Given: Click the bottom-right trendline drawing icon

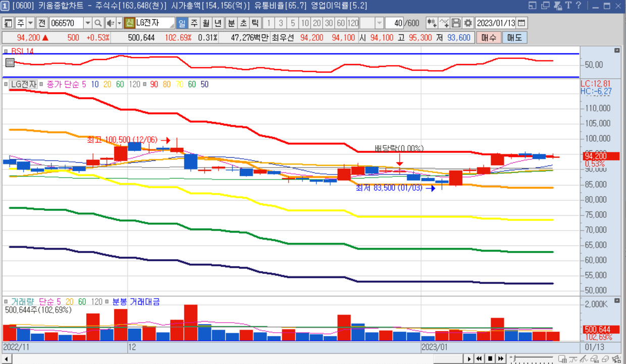Looking at the screenshot, I should click(584, 358).
